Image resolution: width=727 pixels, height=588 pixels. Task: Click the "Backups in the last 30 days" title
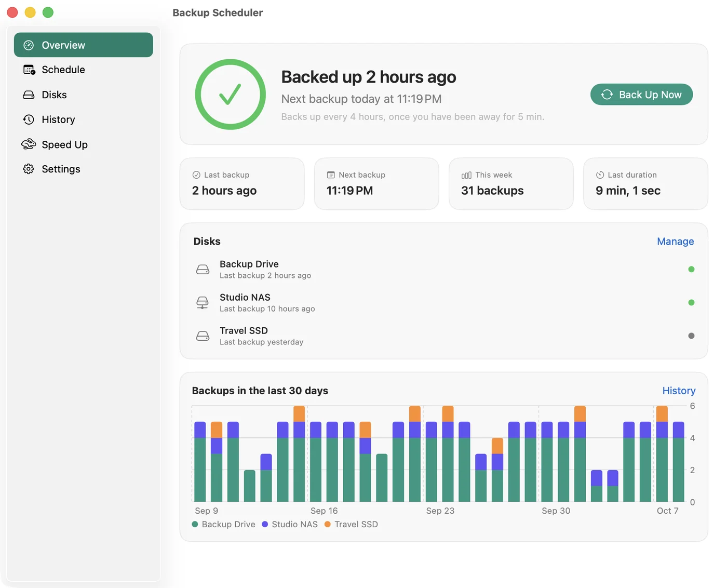tap(260, 391)
